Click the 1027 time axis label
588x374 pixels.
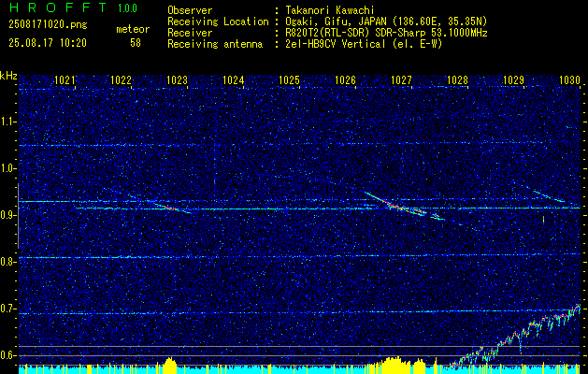coord(401,80)
